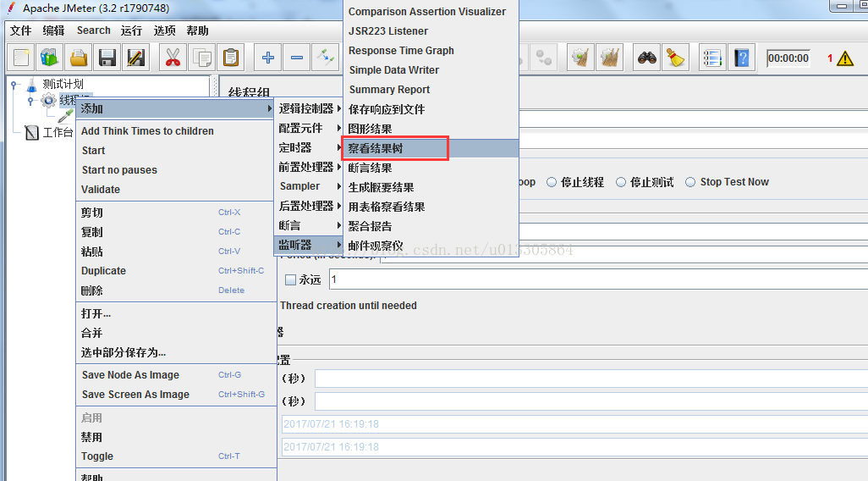Toggle the 永远 forever checkbox
The image size is (868, 481).
(x=290, y=279)
